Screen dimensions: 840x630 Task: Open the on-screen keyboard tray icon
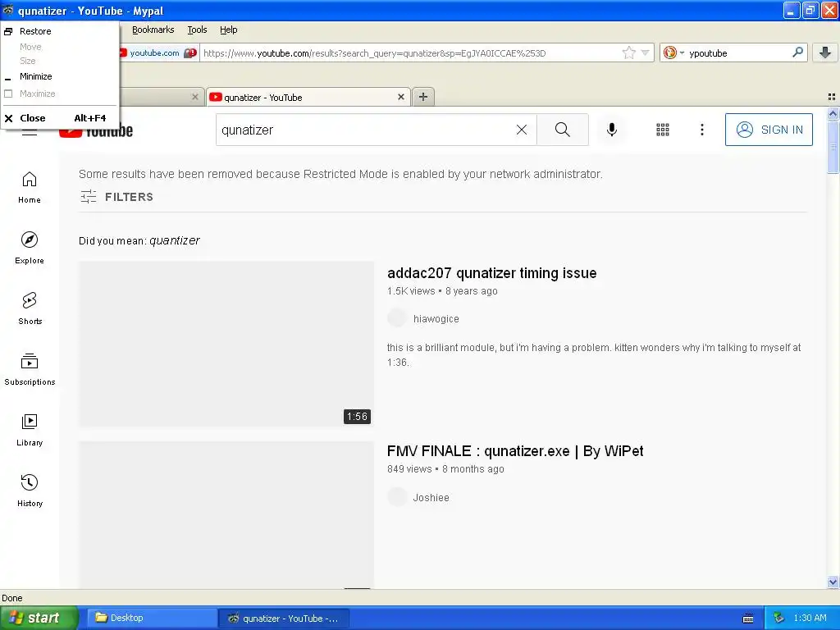pyautogui.click(x=748, y=619)
